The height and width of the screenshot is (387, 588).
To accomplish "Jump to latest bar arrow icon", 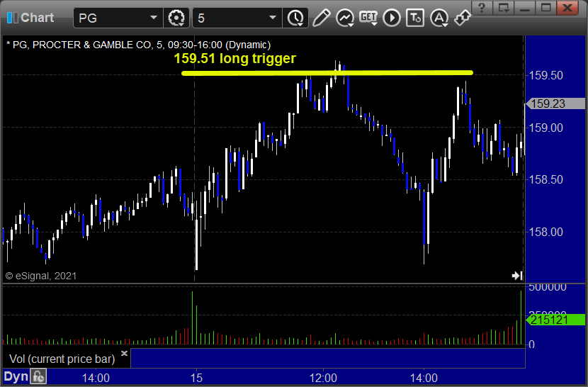I will coord(517,276).
